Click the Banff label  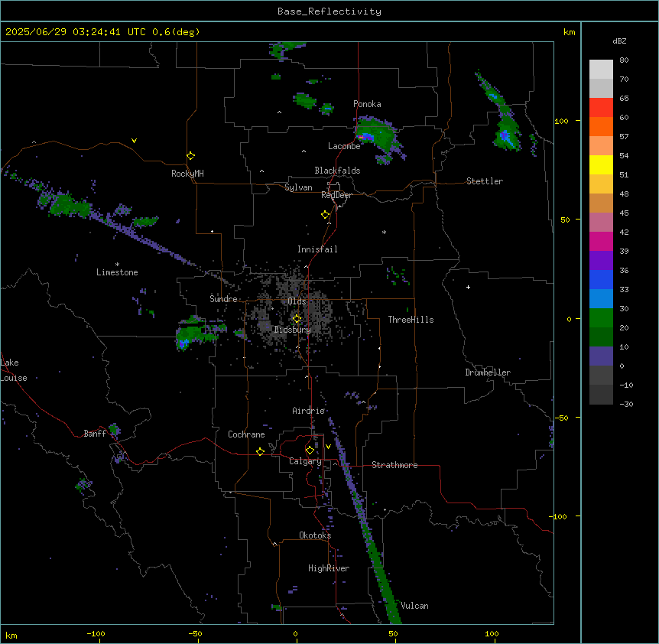coord(95,434)
